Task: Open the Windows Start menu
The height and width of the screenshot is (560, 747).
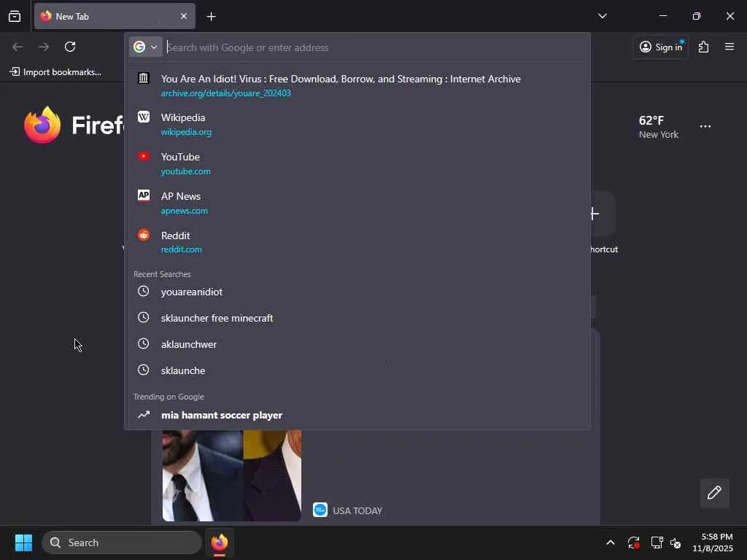Action: 24,542
